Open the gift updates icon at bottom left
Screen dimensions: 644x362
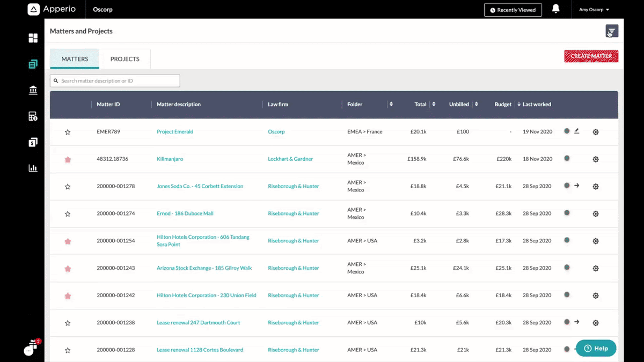[33, 345]
